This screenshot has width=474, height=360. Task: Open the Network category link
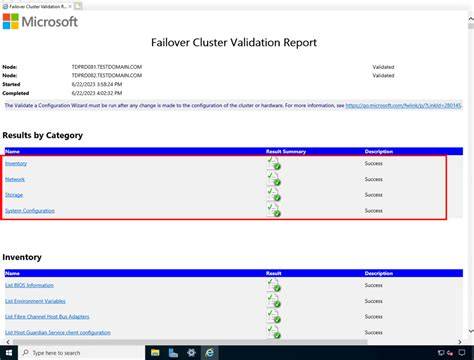(15, 179)
